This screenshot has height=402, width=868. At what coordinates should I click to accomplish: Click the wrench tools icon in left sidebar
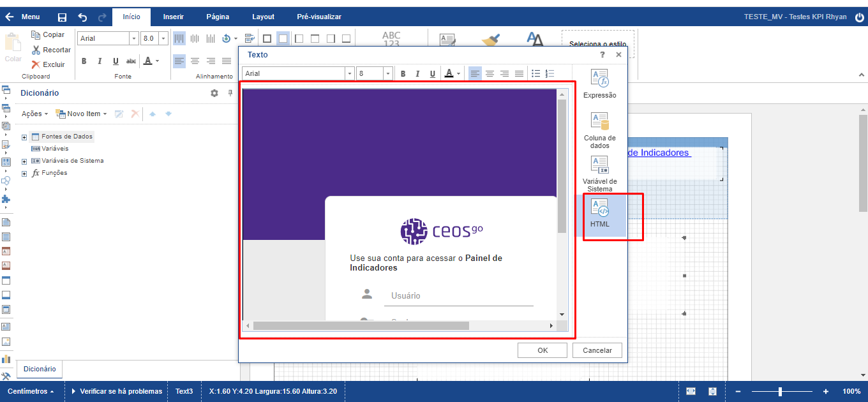pos(6,376)
